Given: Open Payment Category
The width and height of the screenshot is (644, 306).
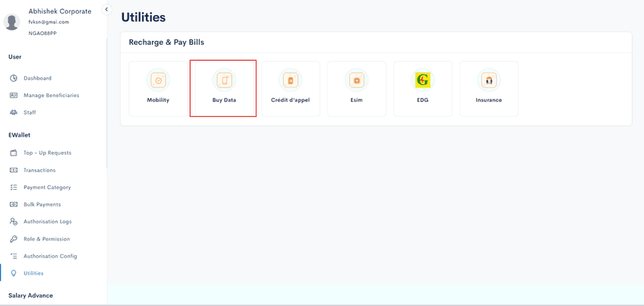Looking at the screenshot, I should pyautogui.click(x=47, y=188).
